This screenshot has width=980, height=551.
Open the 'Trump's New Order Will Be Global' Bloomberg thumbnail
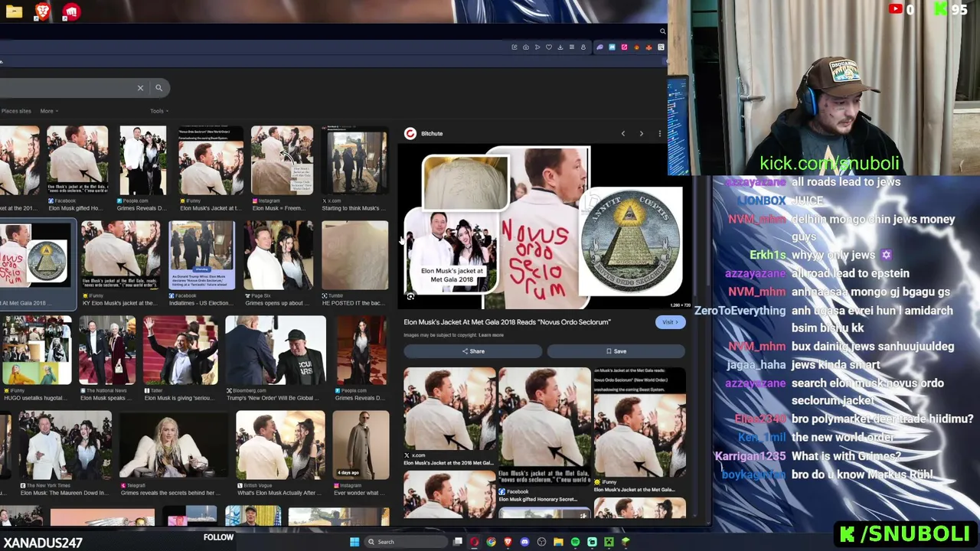click(275, 351)
